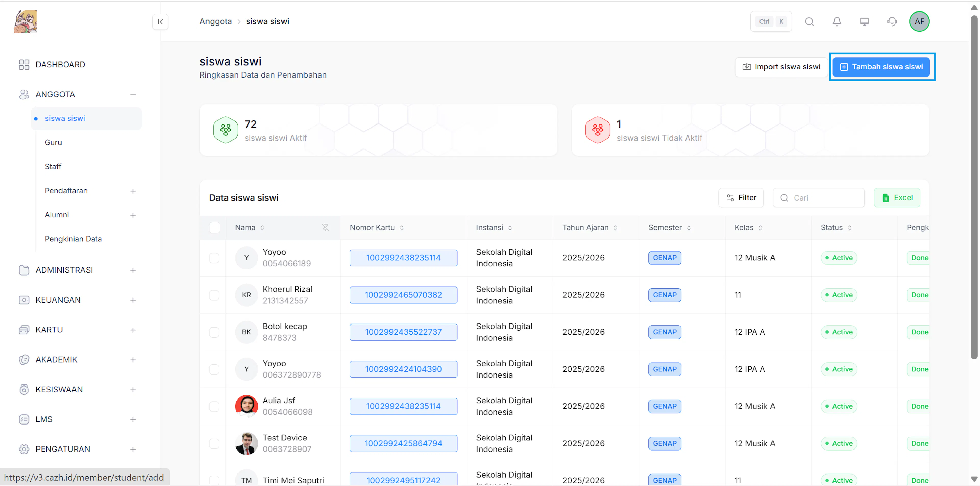Image resolution: width=980 pixels, height=486 pixels.
Task: Click Tambah siswa siswi button
Action: (x=881, y=67)
